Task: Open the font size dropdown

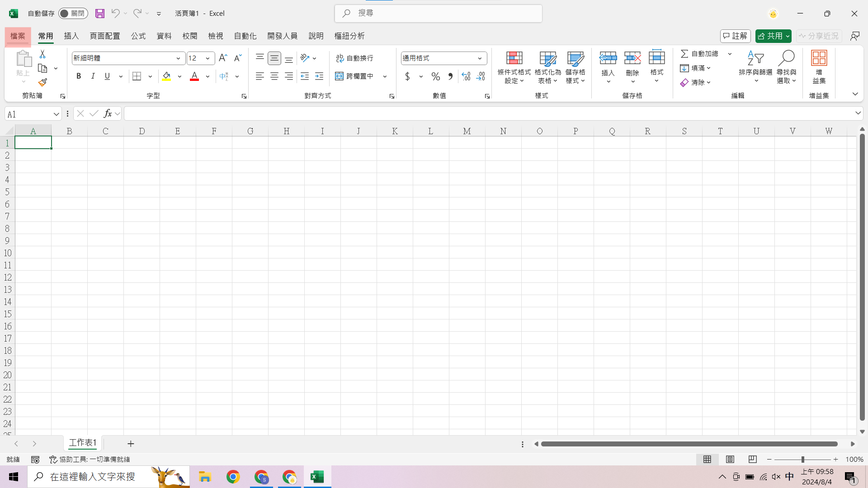Action: pos(208,58)
